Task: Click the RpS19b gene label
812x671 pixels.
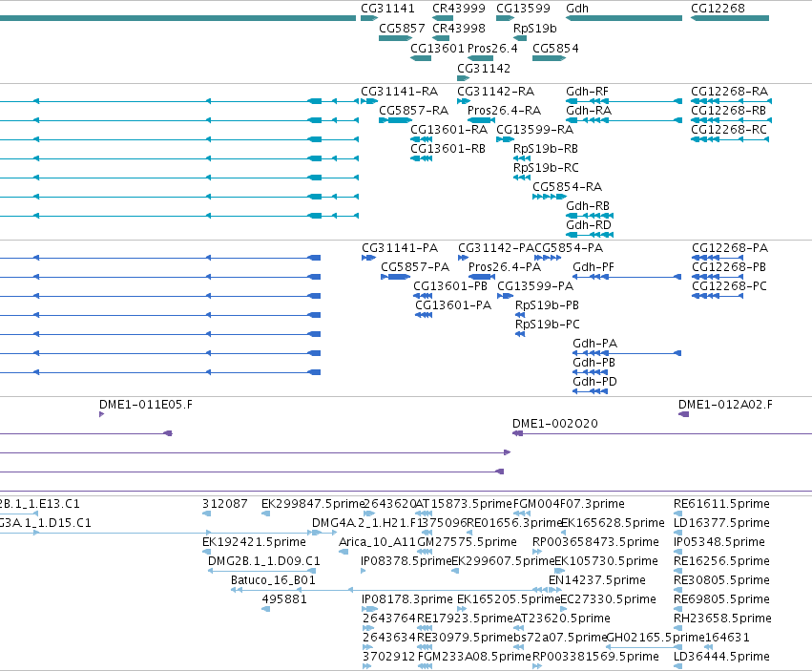Action: 535,28
